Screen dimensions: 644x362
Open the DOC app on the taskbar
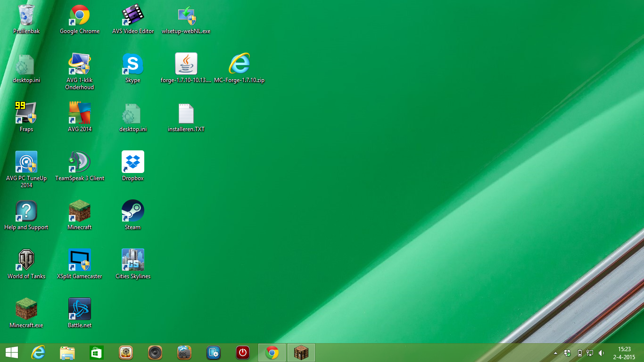pos(184,353)
